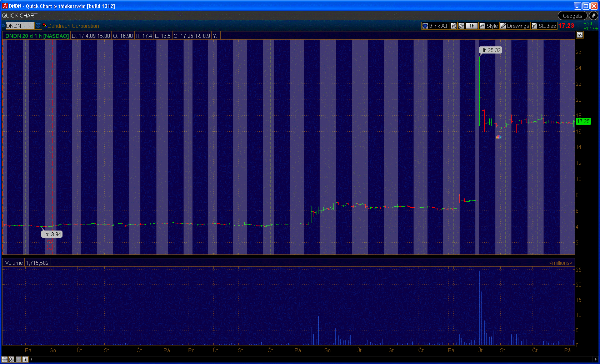Image resolution: width=600 pixels, height=364 pixels.
Task: Click the chart scaling icon beside think A.I.
Action: pos(454,26)
